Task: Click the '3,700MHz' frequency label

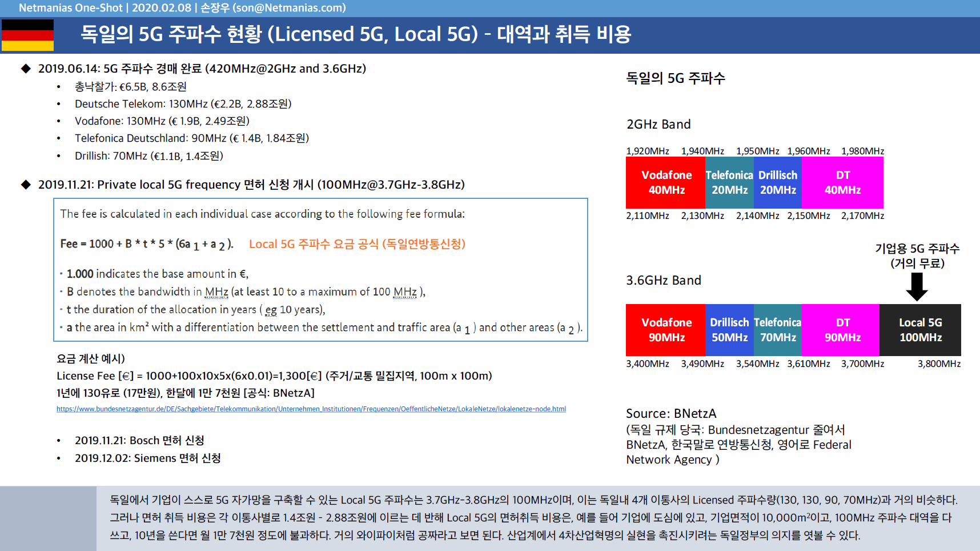Action: [862, 364]
